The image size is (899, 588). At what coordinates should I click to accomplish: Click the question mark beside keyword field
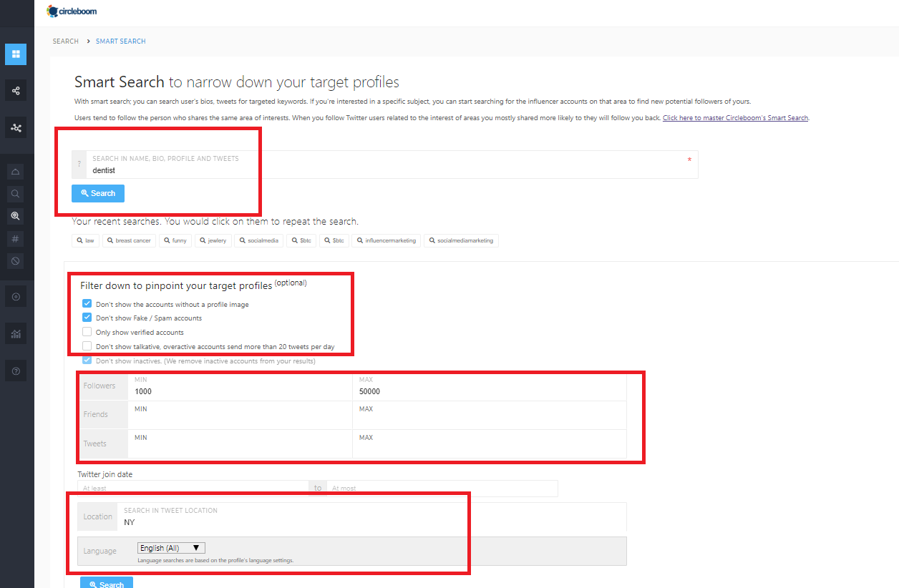pos(79,165)
